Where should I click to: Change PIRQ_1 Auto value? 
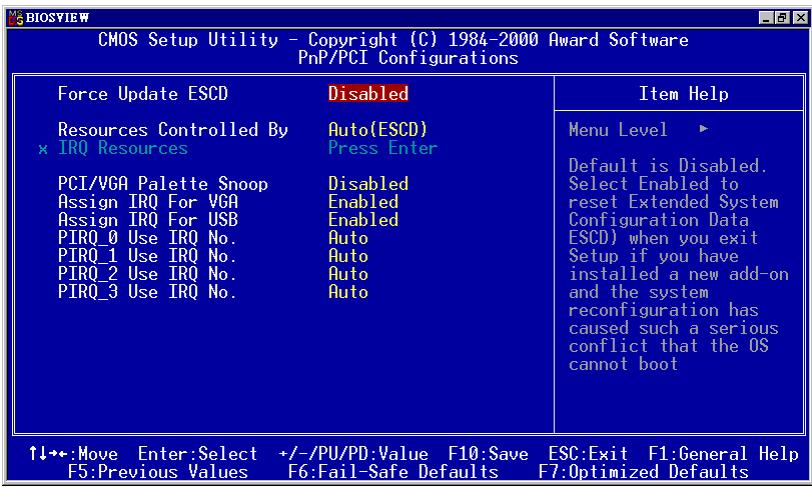click(348, 256)
